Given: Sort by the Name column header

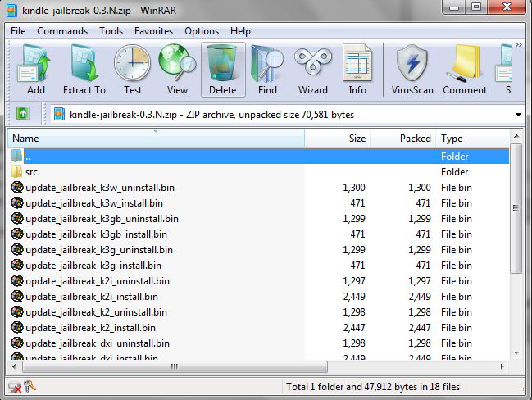Looking at the screenshot, I should pyautogui.click(x=156, y=138).
